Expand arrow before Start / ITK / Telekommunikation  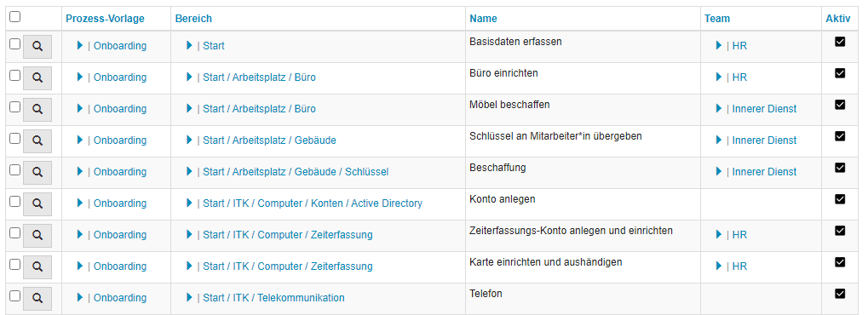click(190, 298)
